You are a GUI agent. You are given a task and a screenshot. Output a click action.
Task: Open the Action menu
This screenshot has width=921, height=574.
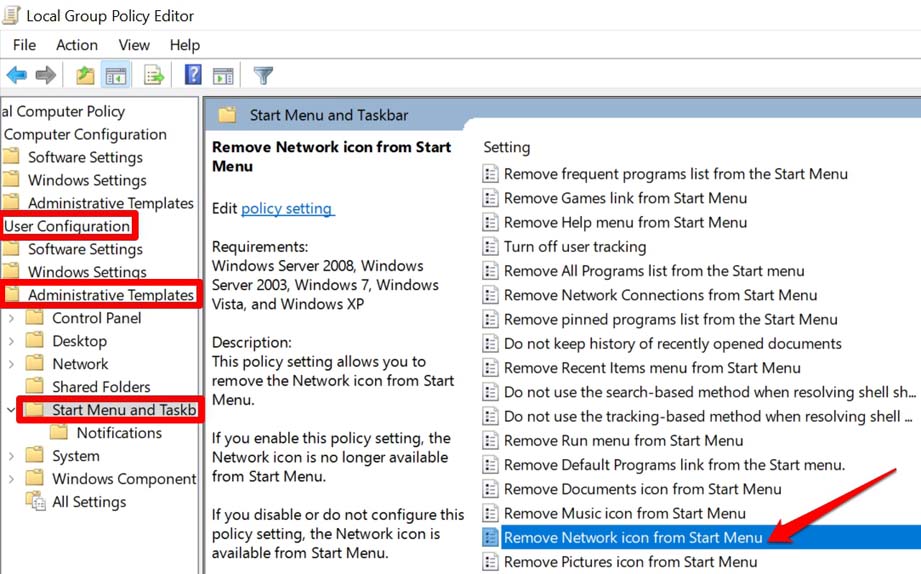tap(77, 45)
